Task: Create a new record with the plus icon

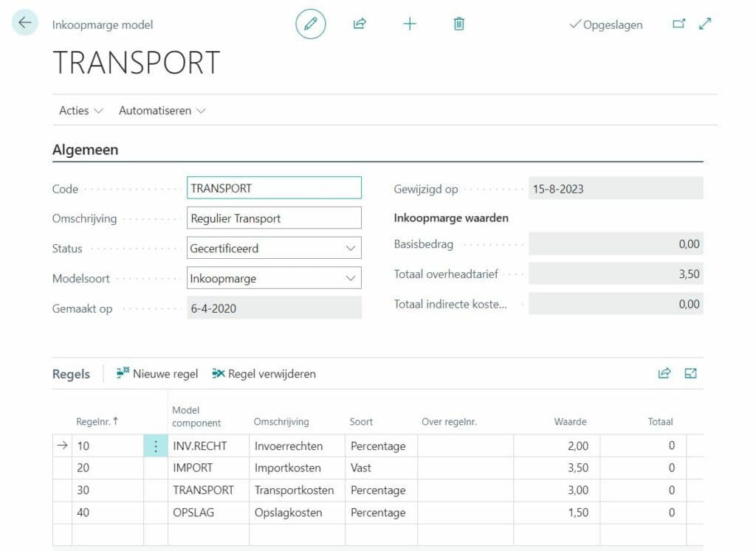Action: pyautogui.click(x=410, y=24)
